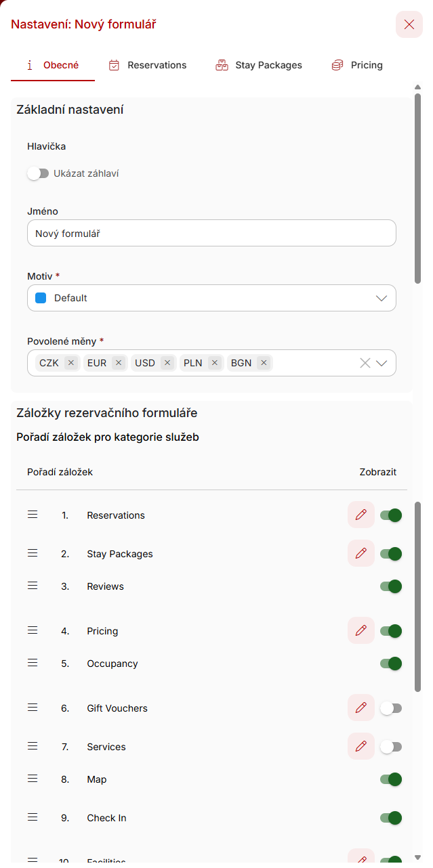This screenshot has height=868, width=433.
Task: Clear all currencies with the X icon
Action: (x=365, y=363)
